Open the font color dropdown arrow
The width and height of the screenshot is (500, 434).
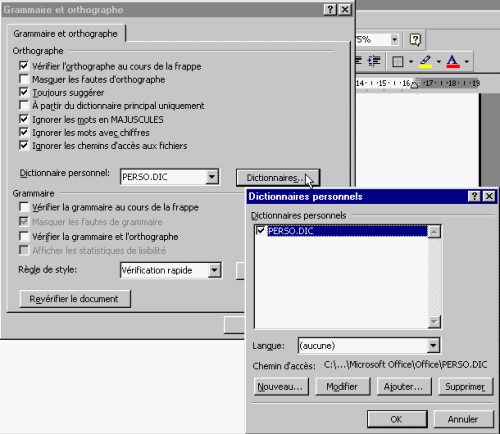pos(467,61)
